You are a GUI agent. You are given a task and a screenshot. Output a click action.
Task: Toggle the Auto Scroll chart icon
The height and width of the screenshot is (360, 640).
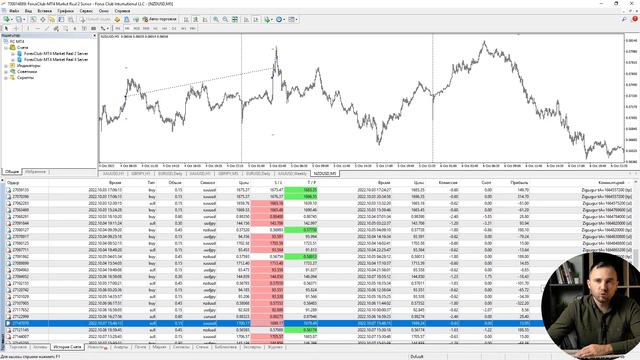tap(247, 19)
